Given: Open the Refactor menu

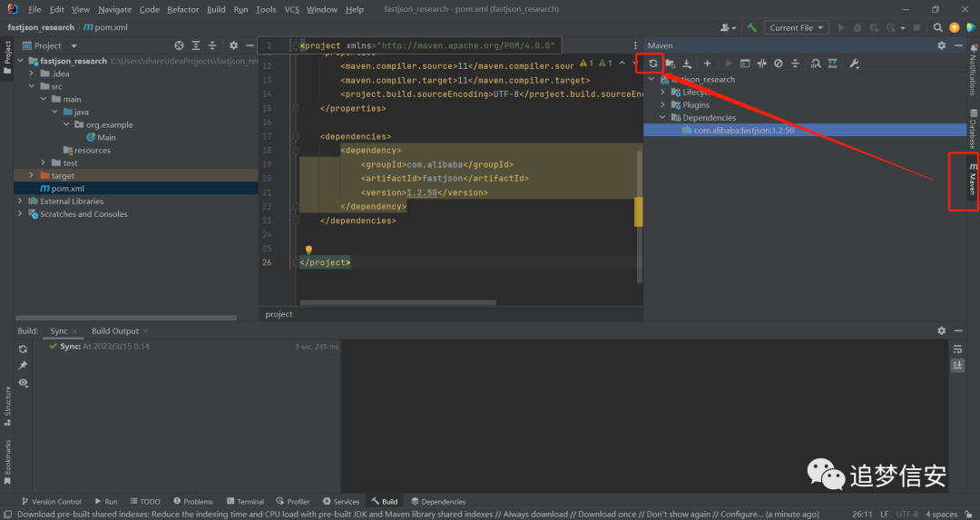Looking at the screenshot, I should [x=182, y=9].
